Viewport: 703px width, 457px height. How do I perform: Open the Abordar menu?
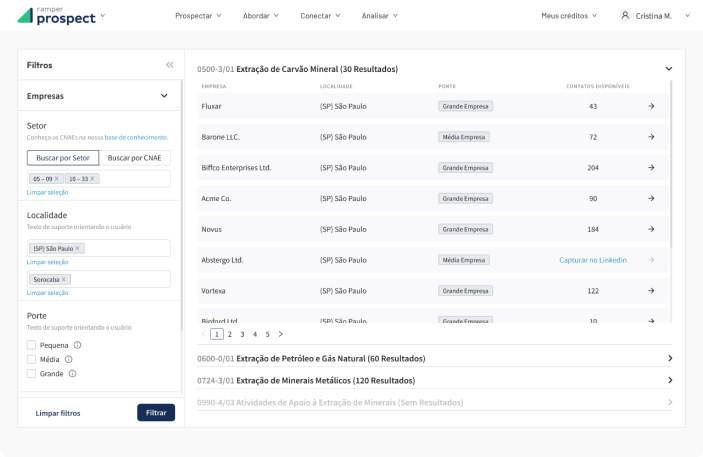coord(260,16)
